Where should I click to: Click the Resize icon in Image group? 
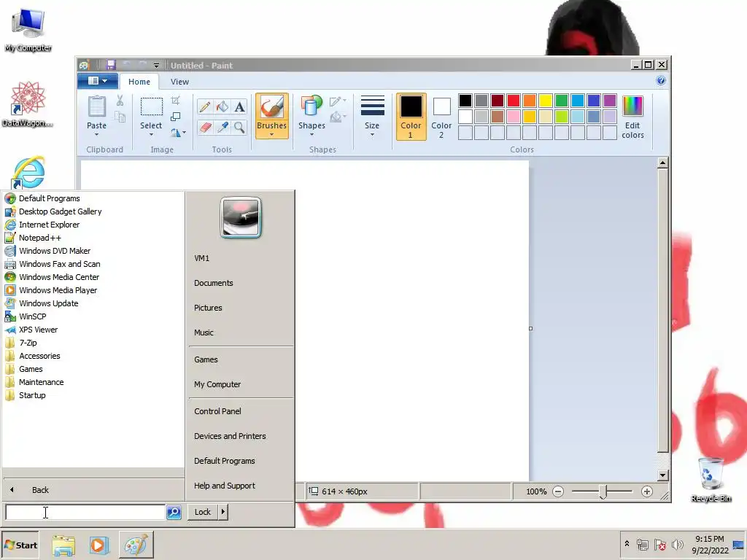click(x=176, y=117)
